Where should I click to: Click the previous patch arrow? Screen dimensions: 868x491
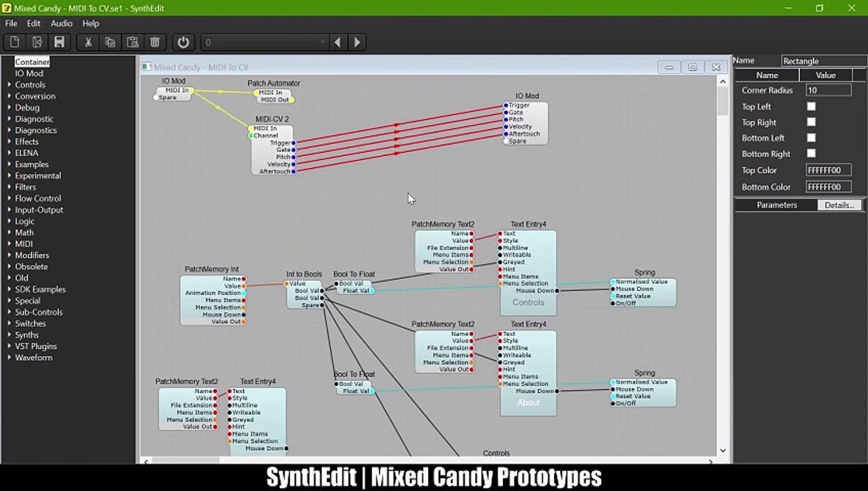[337, 42]
